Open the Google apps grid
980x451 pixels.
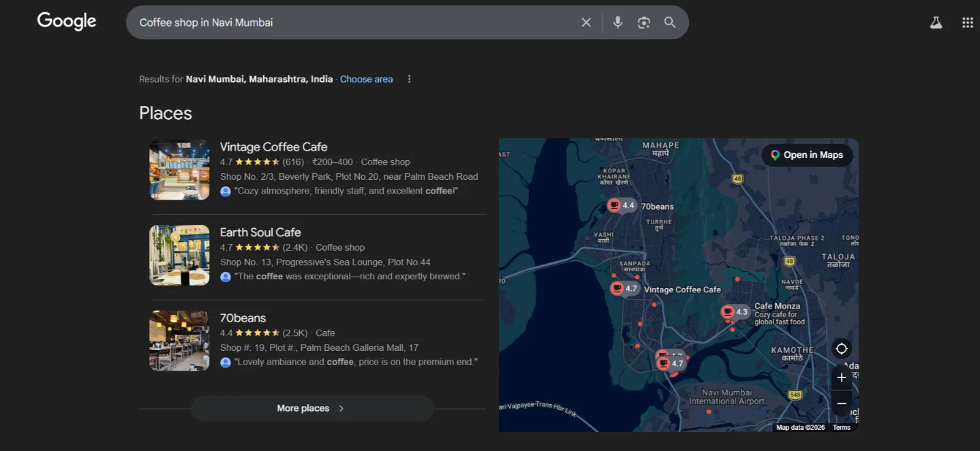click(967, 22)
